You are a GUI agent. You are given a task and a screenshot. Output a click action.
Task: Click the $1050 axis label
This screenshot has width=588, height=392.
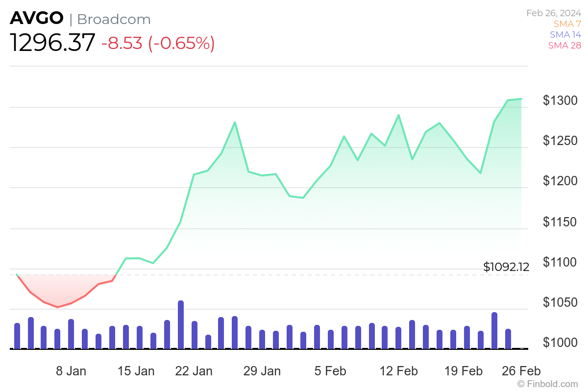(561, 302)
